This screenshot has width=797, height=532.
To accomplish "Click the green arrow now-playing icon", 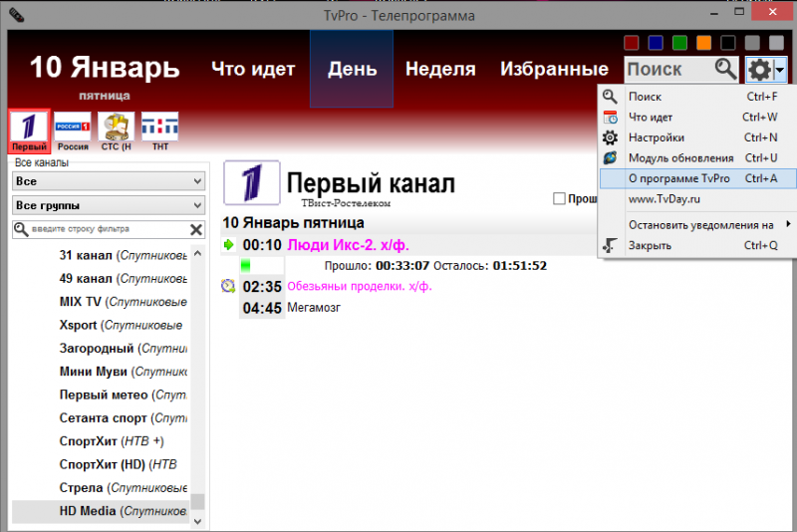I will tap(229, 245).
